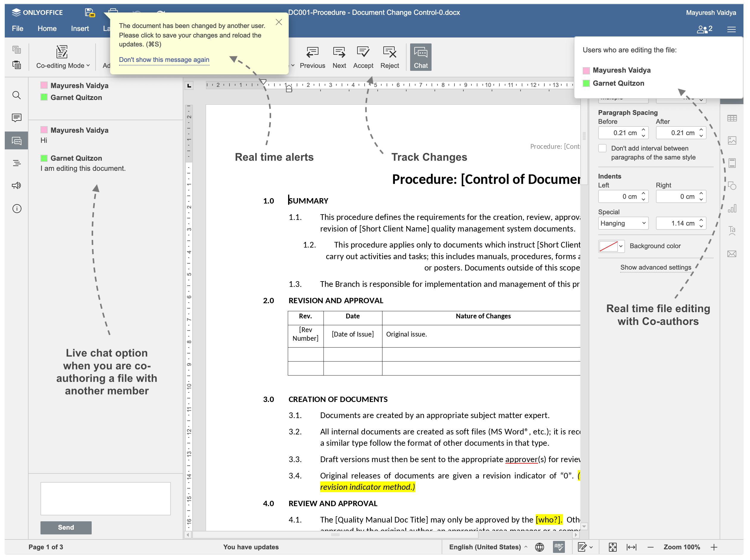This screenshot has width=750, height=560.
Task: Click the Copy icon in toolbar
Action: tap(17, 50)
